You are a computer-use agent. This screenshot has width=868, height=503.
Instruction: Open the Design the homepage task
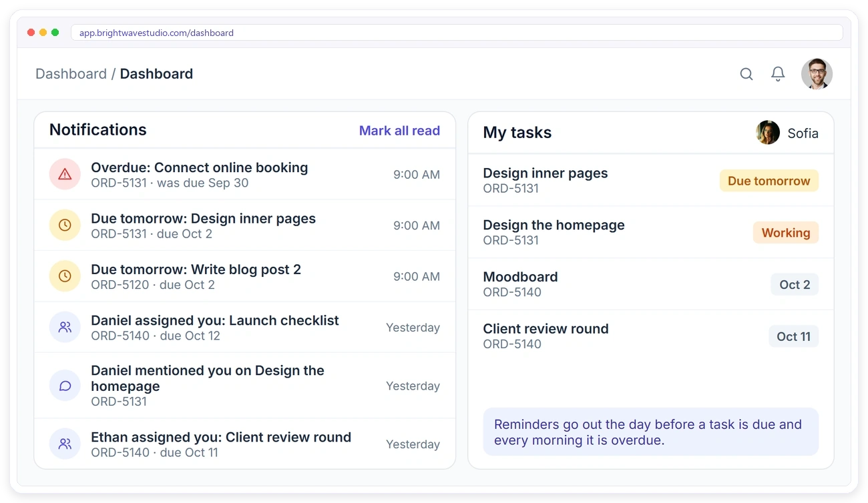[x=651, y=232]
